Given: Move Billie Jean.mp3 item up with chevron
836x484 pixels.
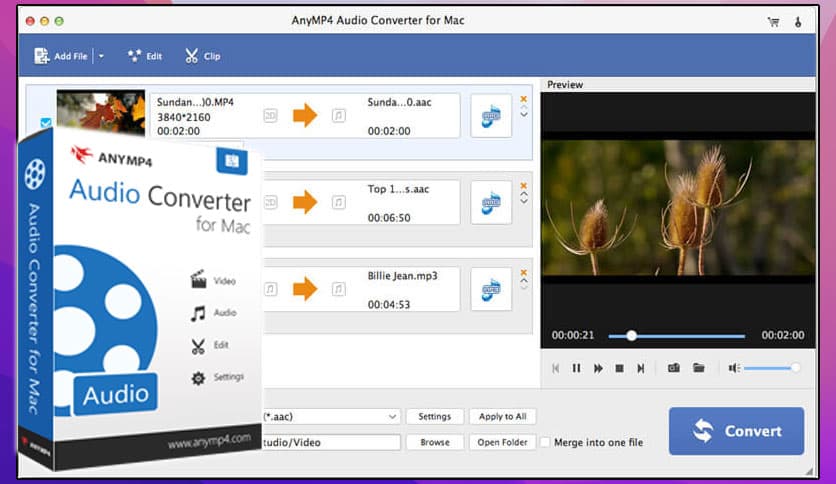Looking at the screenshot, I should tap(524, 281).
